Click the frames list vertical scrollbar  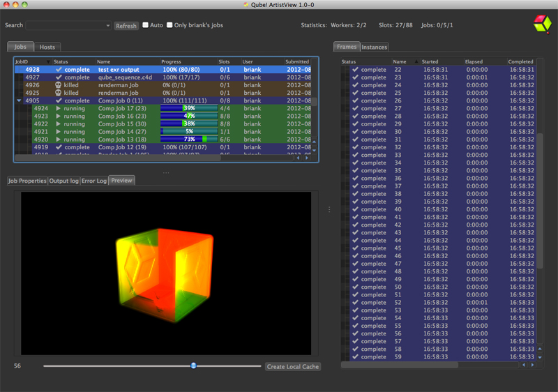coord(540,201)
